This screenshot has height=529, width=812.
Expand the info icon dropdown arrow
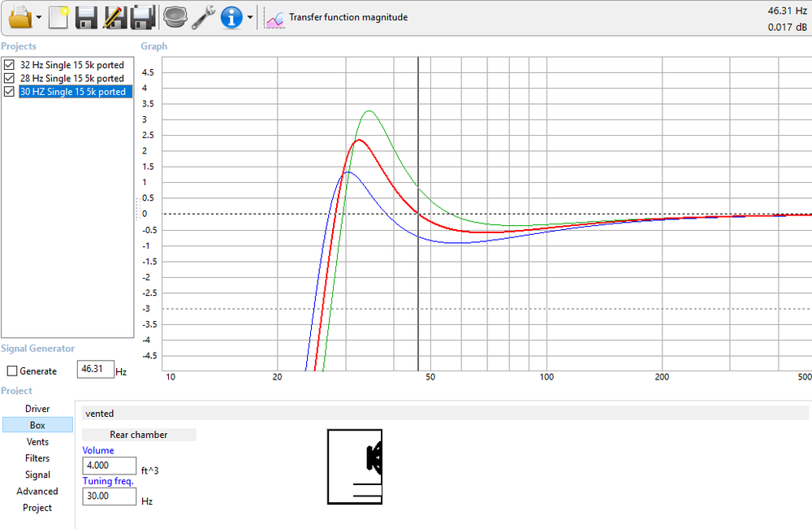(x=249, y=18)
